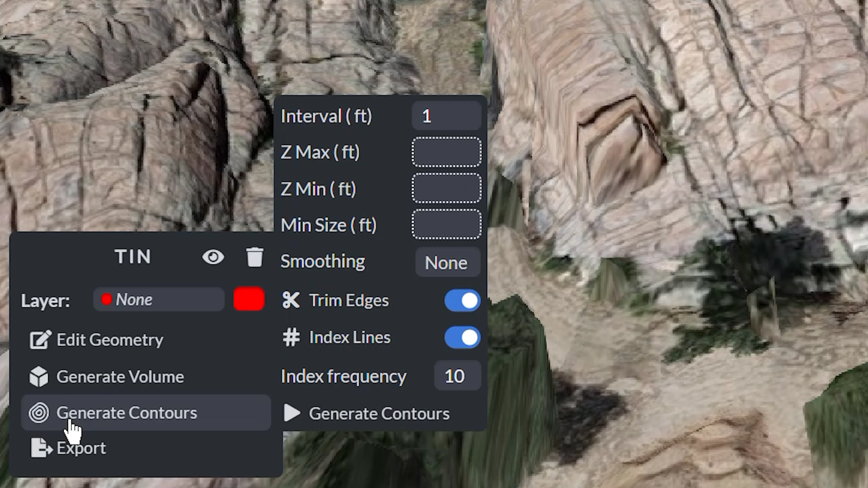
Task: Click the Edit Geometry pencil icon
Action: click(x=40, y=340)
